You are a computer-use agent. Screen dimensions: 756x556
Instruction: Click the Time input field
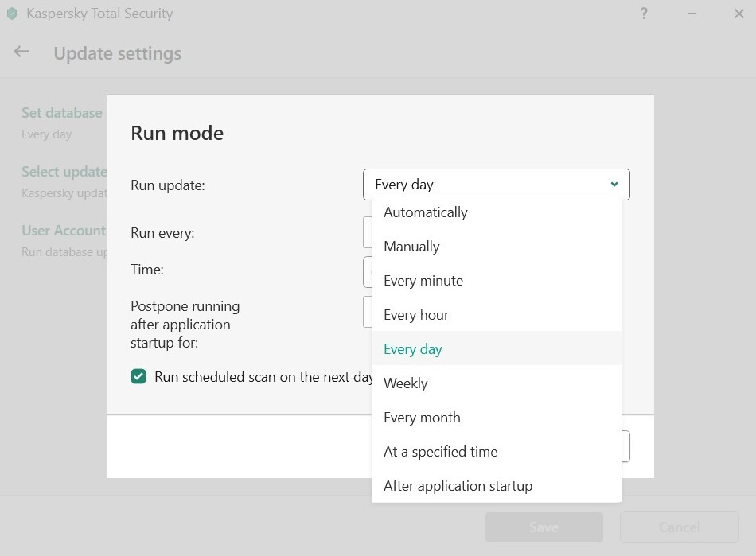[368, 272]
